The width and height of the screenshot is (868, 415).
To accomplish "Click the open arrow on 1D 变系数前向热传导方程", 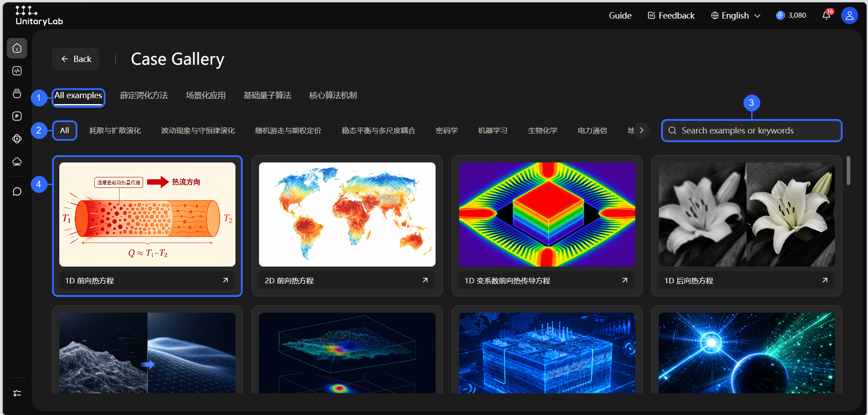I will 625,281.
